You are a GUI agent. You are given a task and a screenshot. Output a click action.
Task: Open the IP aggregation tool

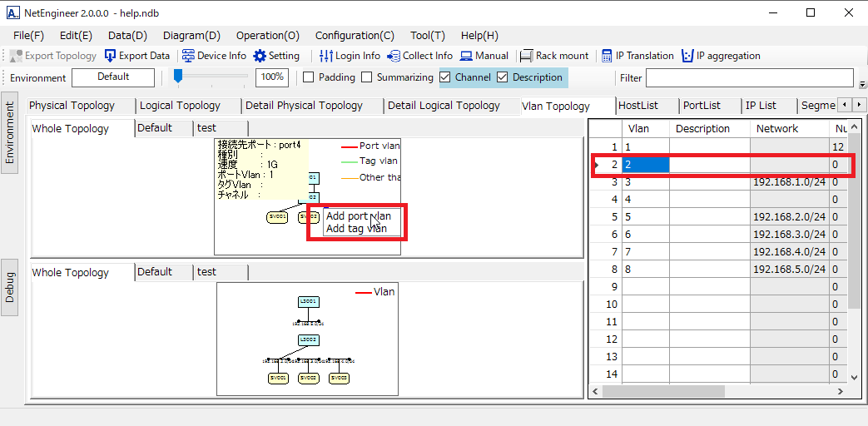pyautogui.click(x=687, y=56)
